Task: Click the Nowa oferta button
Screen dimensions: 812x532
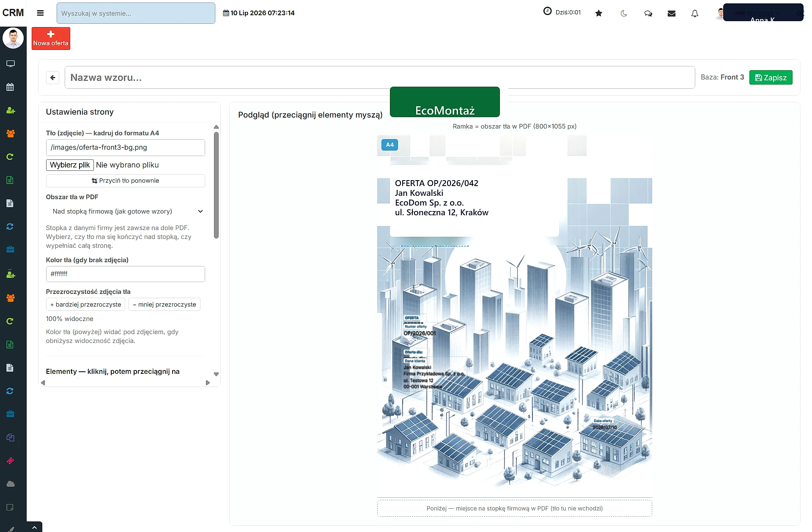Action: (x=51, y=38)
